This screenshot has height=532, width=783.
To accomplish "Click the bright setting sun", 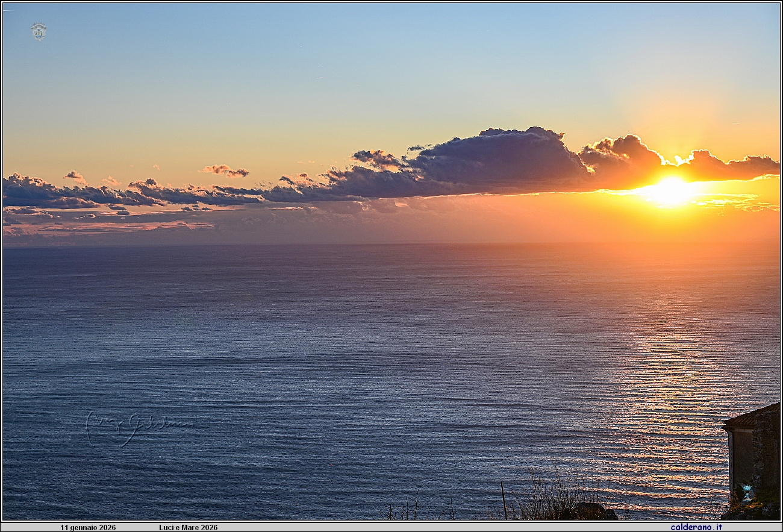I will pyautogui.click(x=670, y=192).
